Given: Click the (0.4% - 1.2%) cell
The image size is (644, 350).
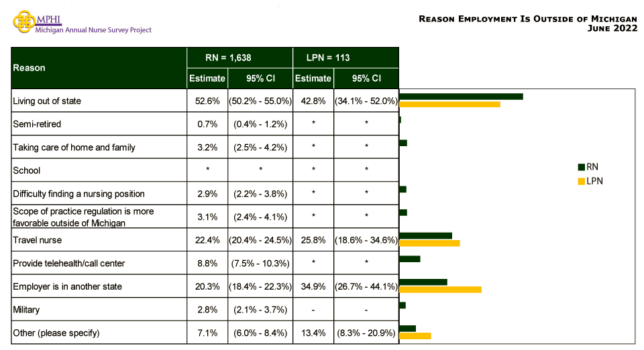Looking at the screenshot, I should pos(260,124).
